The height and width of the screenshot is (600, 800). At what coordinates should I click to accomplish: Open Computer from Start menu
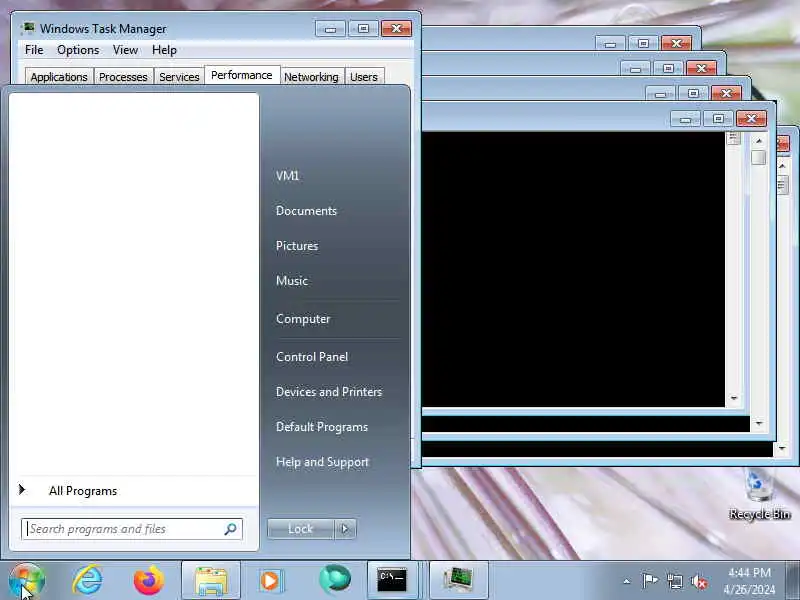click(303, 319)
